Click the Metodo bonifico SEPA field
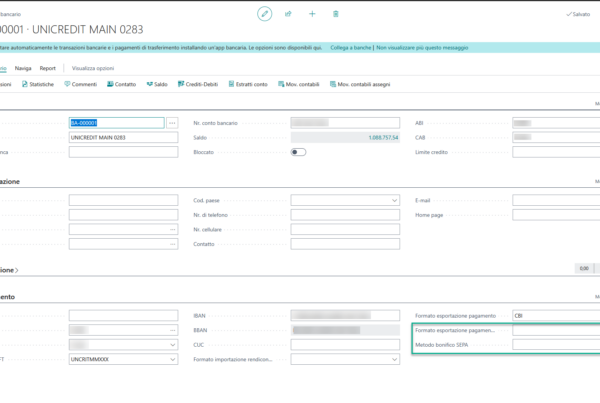Viewport: 600px width, 403px height. 556,345
